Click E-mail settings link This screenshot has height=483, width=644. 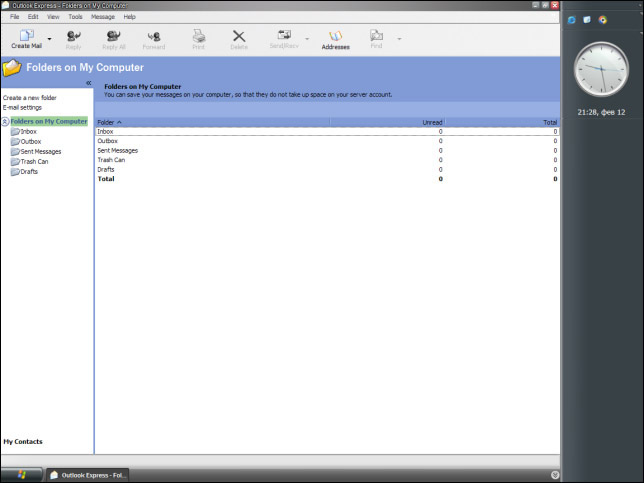pos(22,108)
